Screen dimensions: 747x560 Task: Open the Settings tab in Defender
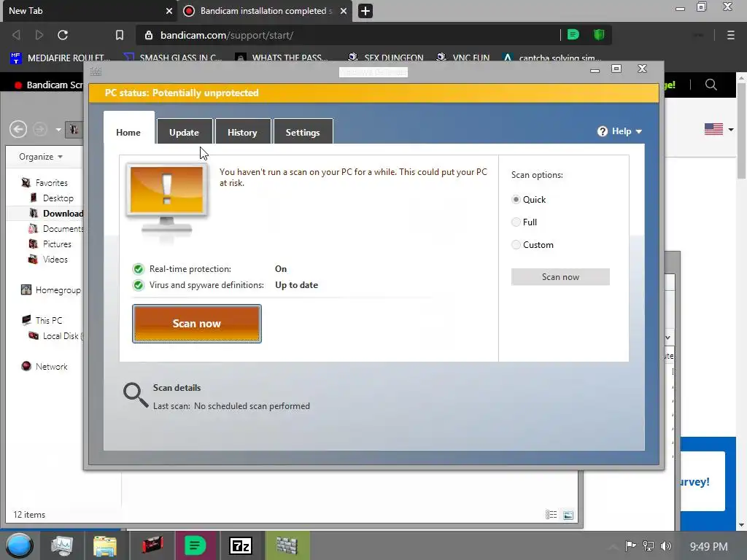coord(303,132)
